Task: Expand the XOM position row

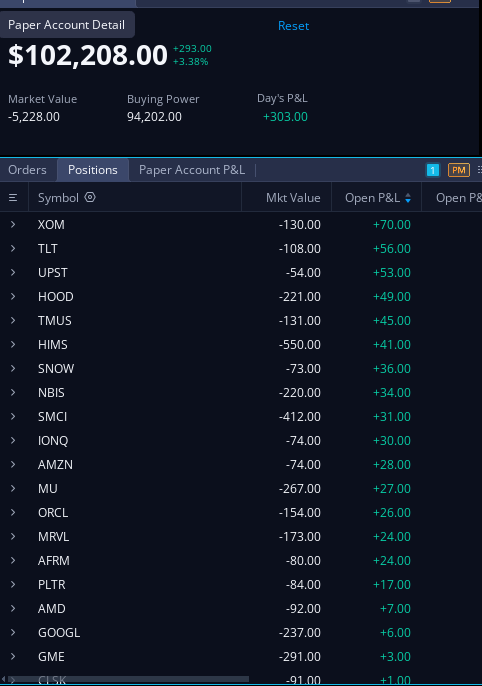Action: 13,224
